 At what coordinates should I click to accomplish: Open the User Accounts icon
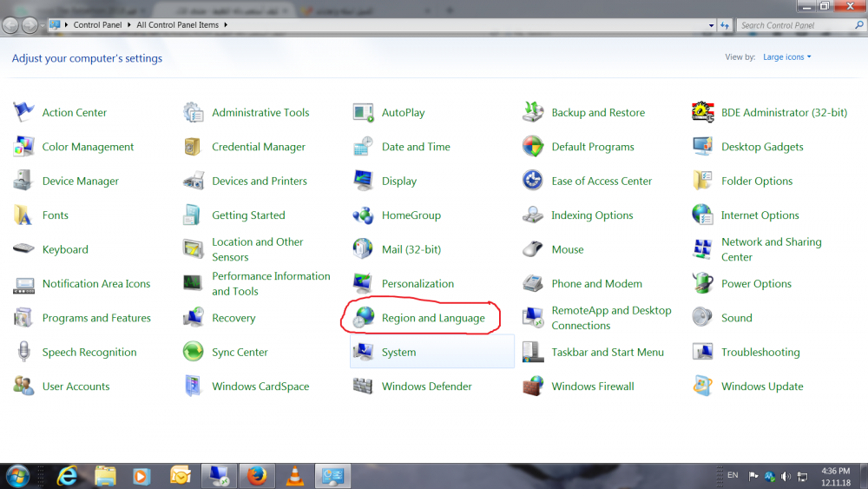(x=23, y=387)
